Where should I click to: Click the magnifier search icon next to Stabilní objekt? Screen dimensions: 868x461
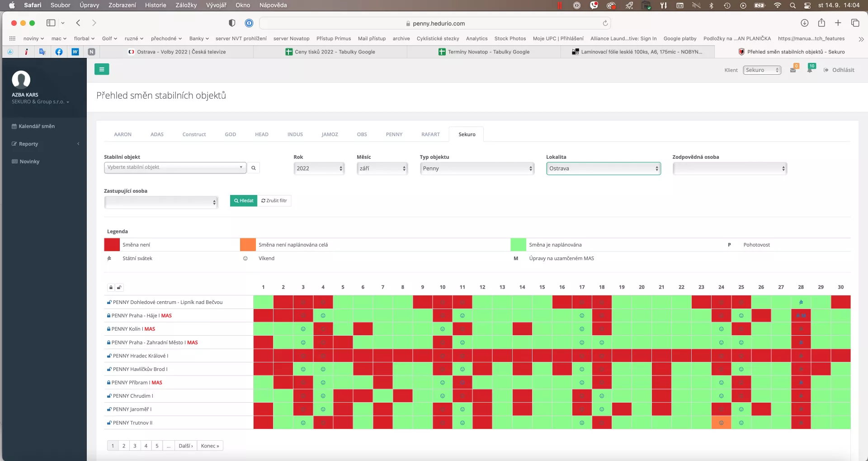click(254, 168)
